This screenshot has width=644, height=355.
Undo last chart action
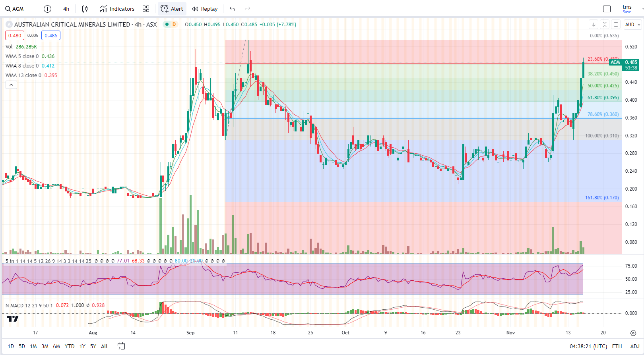pos(233,9)
